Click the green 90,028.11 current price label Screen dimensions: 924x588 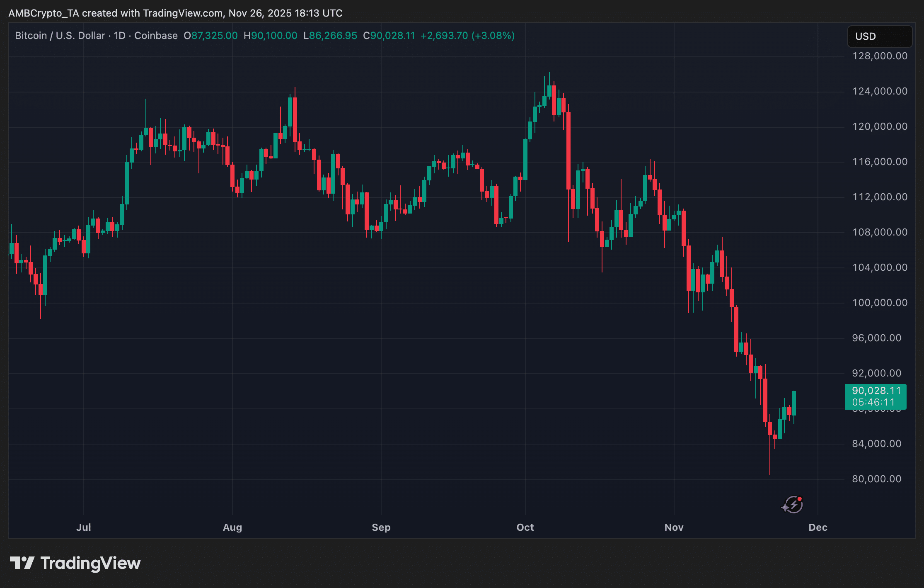(x=876, y=391)
